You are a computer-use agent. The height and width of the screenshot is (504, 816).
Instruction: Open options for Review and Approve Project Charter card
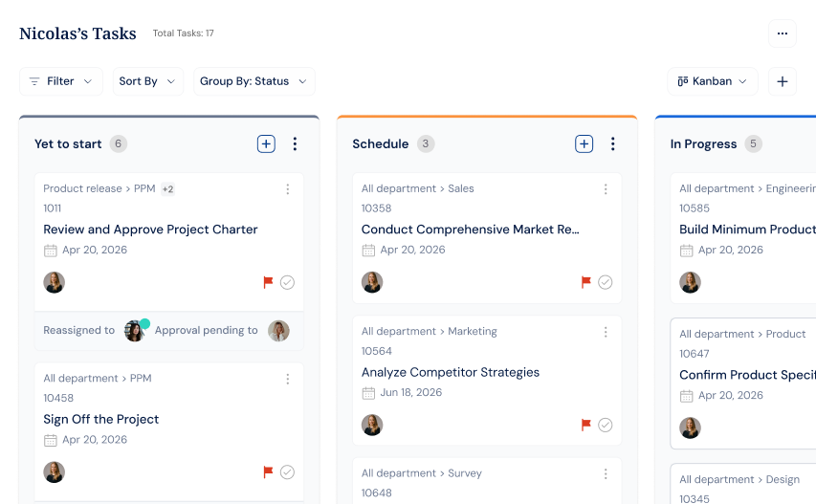(x=287, y=189)
